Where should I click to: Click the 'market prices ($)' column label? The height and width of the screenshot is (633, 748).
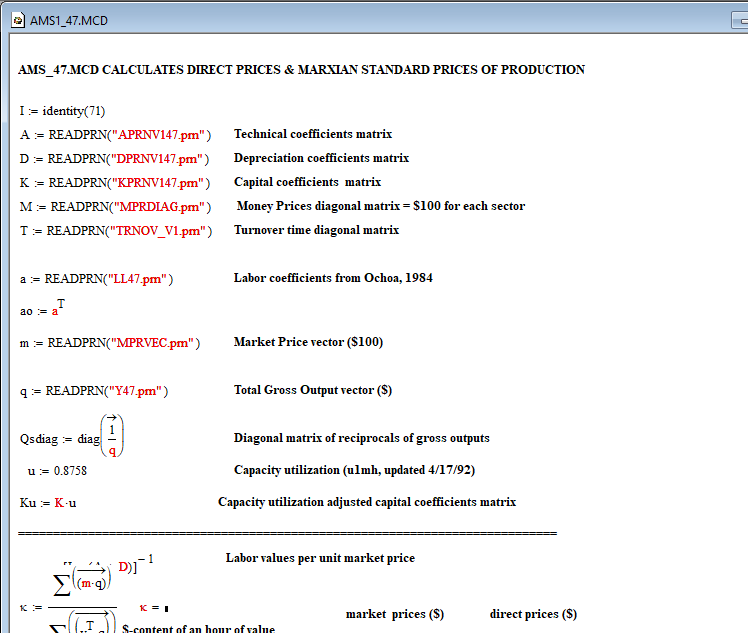pos(395,614)
